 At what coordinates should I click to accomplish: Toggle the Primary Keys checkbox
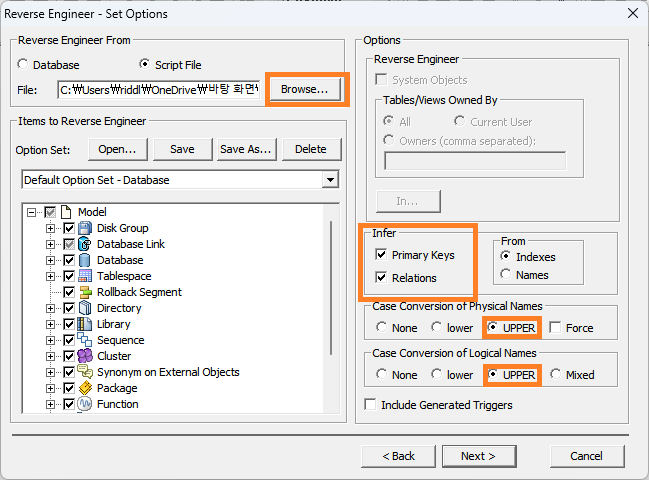[381, 254]
